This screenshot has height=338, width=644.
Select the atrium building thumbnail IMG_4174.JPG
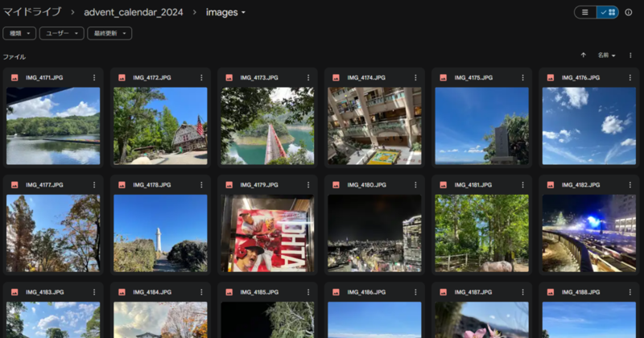[374, 126]
